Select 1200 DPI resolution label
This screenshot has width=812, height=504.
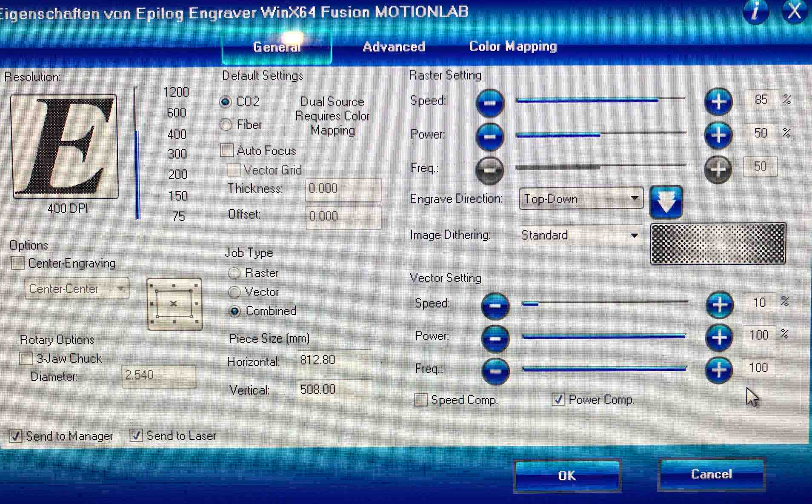click(x=176, y=92)
